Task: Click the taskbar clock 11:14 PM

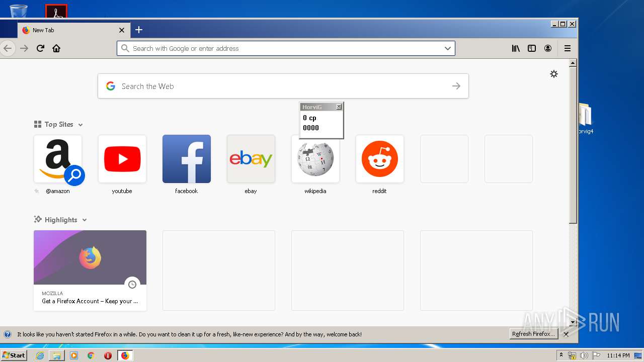Action: [x=618, y=355]
